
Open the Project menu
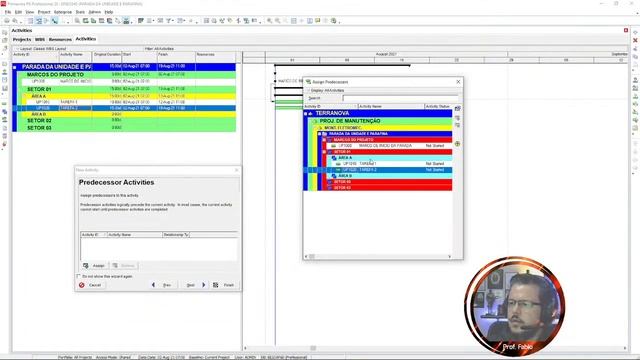pos(44,12)
